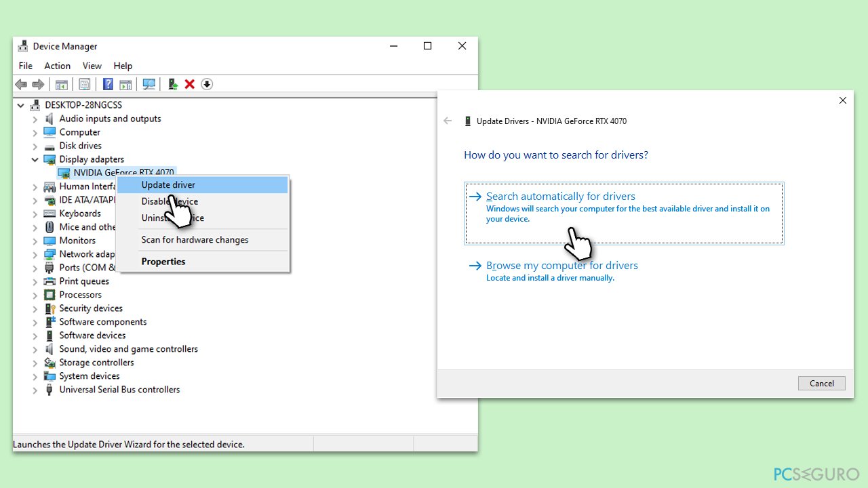Click the Storage controllers icon

click(50, 363)
